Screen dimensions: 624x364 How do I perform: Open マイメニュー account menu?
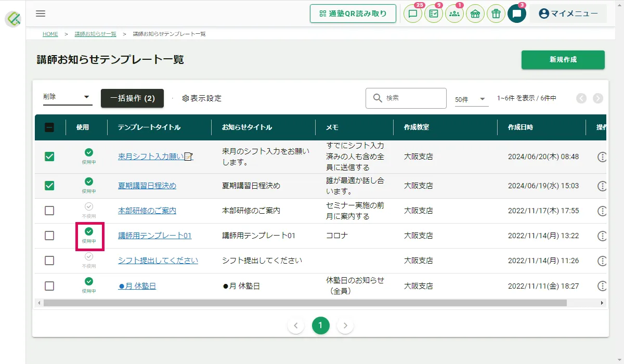(568, 14)
